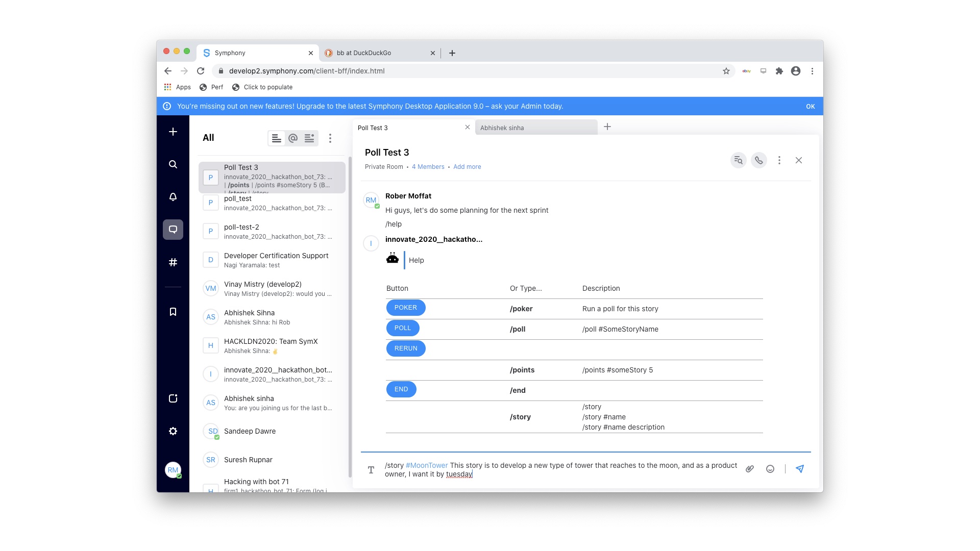Click the POKER button to run a poll

click(405, 308)
